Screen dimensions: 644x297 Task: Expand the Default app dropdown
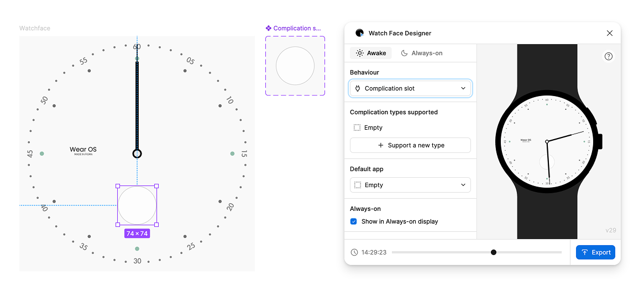pyautogui.click(x=410, y=185)
